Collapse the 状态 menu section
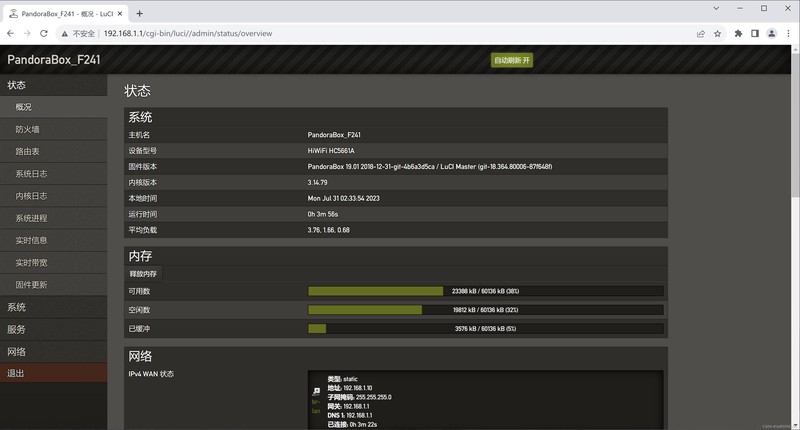 pyautogui.click(x=54, y=85)
